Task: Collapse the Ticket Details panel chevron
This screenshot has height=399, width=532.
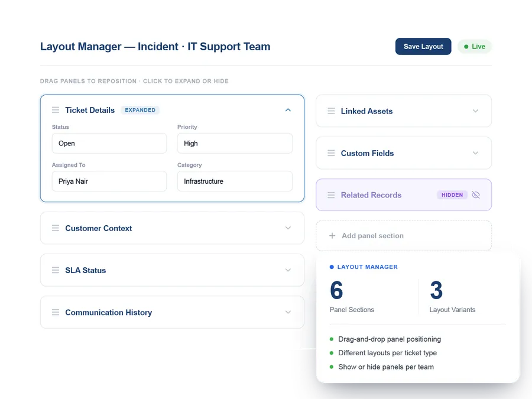Action: coord(288,110)
